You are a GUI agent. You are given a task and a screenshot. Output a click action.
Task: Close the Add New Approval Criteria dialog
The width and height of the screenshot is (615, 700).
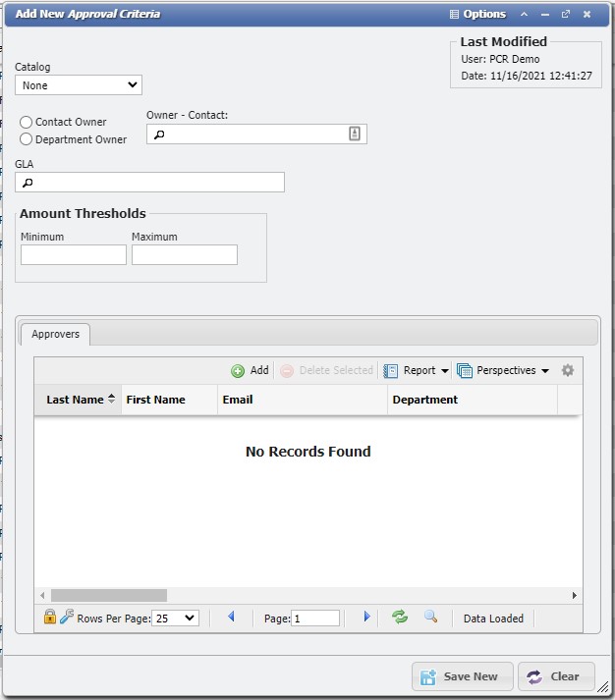(587, 15)
